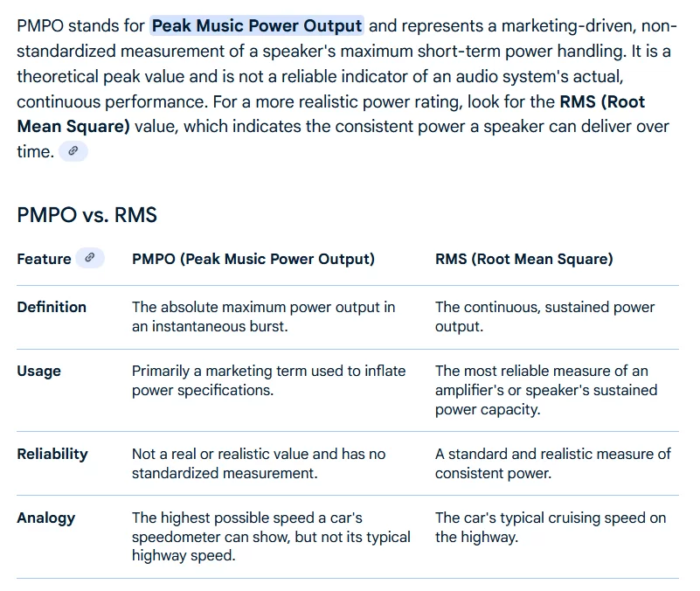The image size is (700, 591).
Task: Click the "typical cruising speed" analogy cell
Action: click(x=551, y=527)
